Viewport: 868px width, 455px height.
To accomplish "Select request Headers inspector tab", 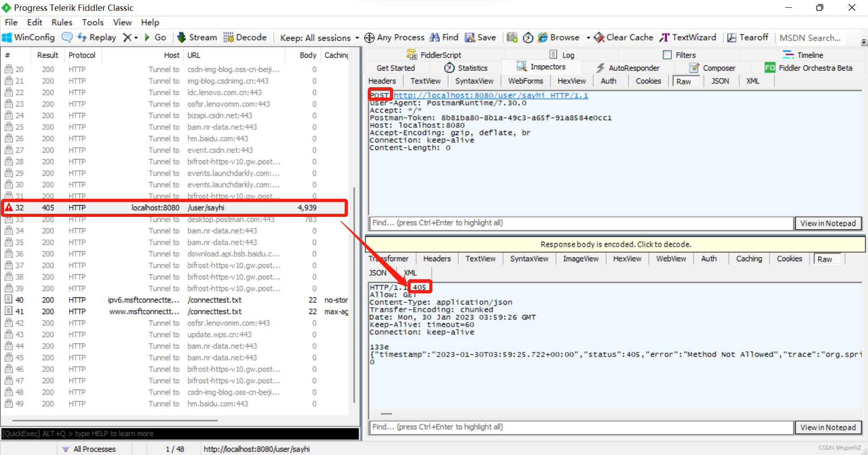I will (382, 81).
